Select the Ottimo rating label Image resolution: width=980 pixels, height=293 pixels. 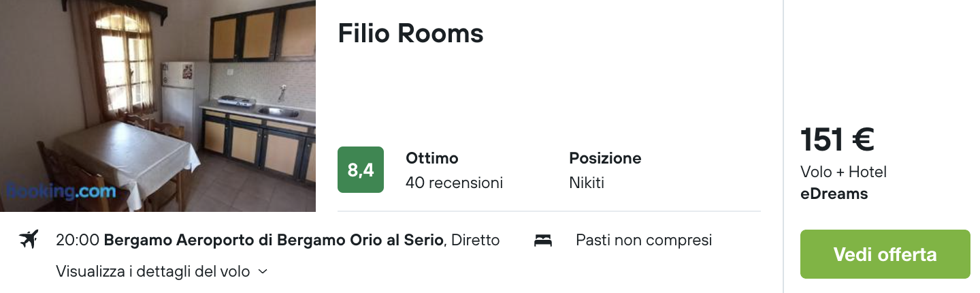click(x=431, y=158)
